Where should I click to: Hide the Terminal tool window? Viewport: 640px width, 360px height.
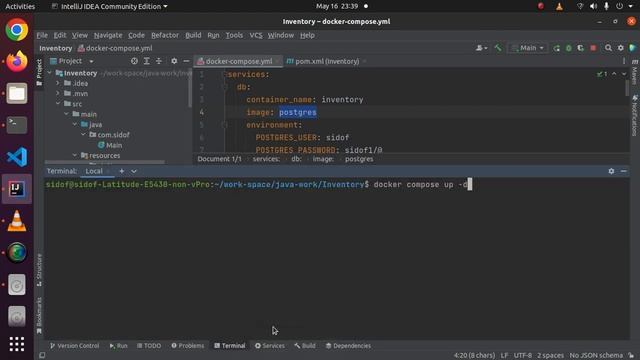(624, 171)
